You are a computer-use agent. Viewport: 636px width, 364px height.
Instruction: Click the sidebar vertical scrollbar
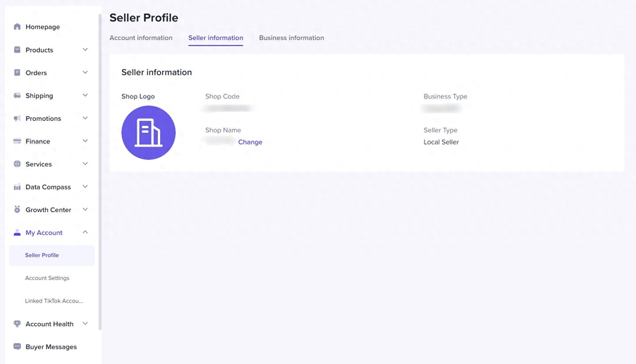(x=100, y=172)
